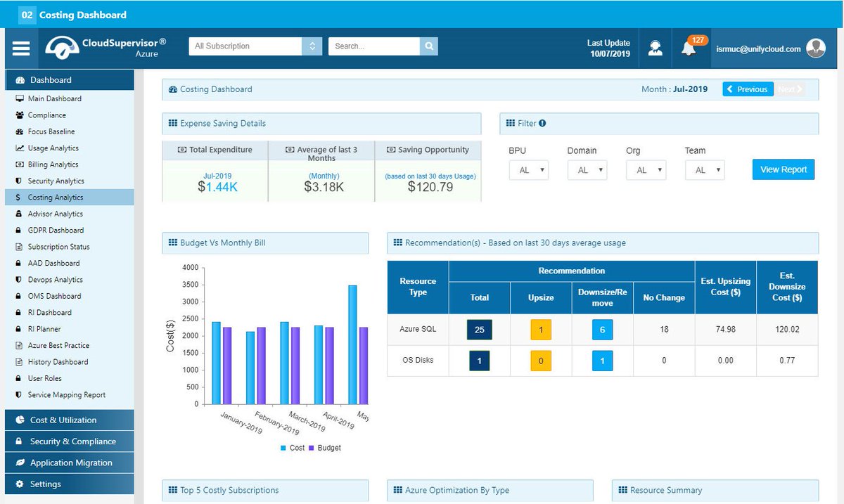
Task: Click the Application Migration leaf icon
Action: pos(20,463)
